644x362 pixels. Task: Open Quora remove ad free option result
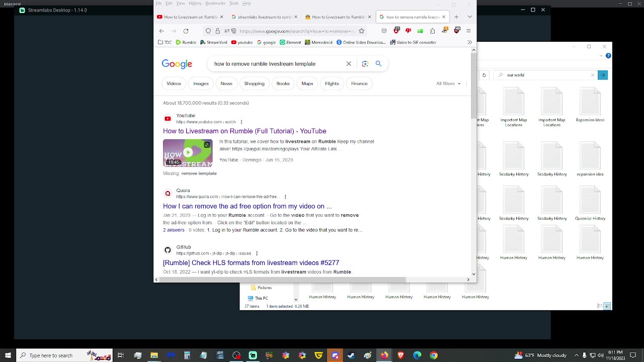[x=248, y=206]
